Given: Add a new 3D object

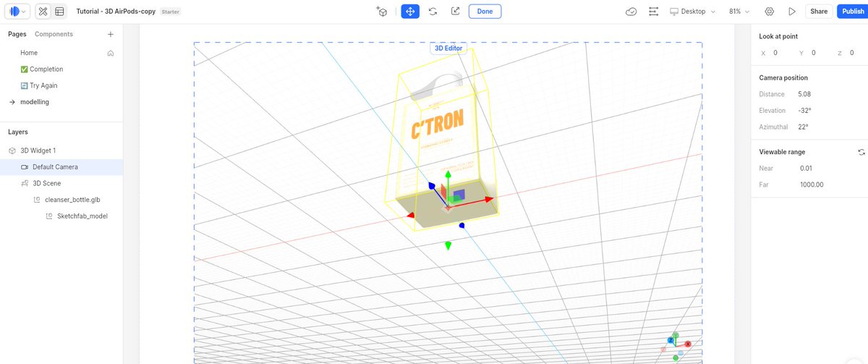Looking at the screenshot, I should (x=382, y=12).
